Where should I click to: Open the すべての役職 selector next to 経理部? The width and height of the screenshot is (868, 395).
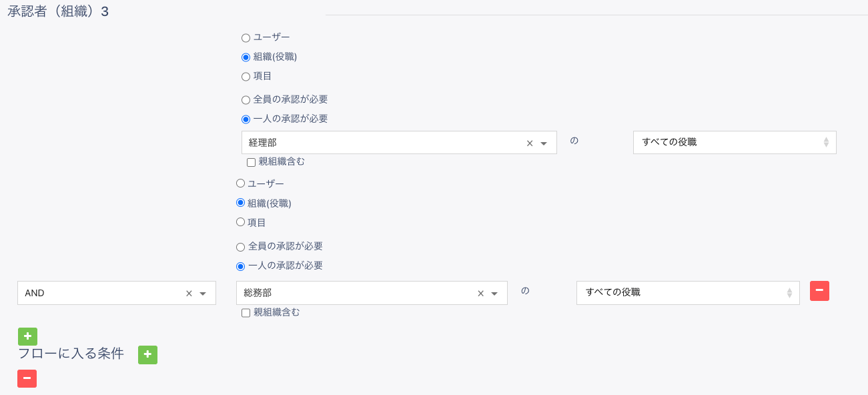(x=734, y=142)
